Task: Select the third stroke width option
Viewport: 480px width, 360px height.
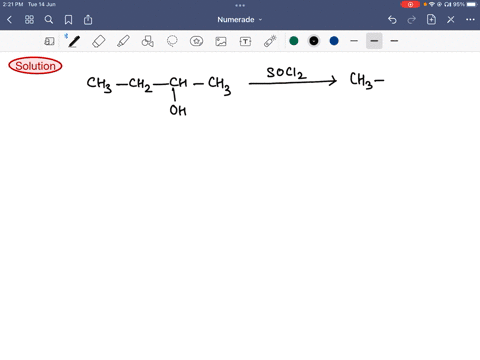Action: pyautogui.click(x=394, y=41)
